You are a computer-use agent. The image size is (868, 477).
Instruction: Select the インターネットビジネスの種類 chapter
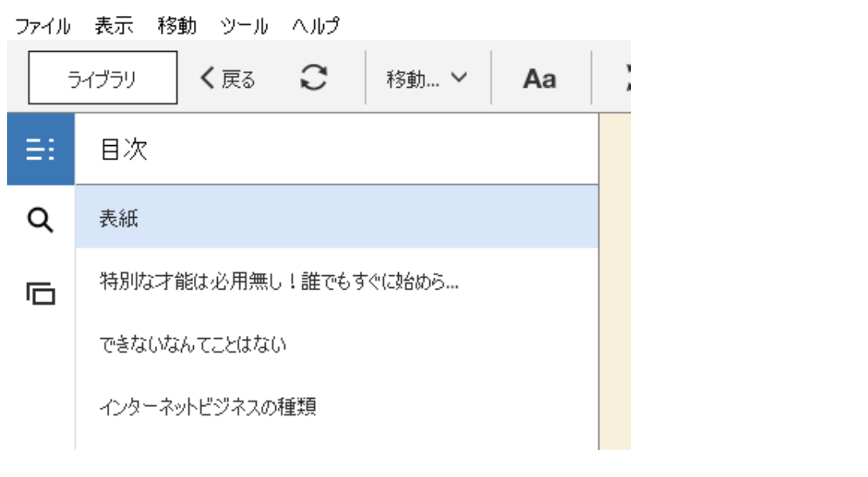(337, 407)
